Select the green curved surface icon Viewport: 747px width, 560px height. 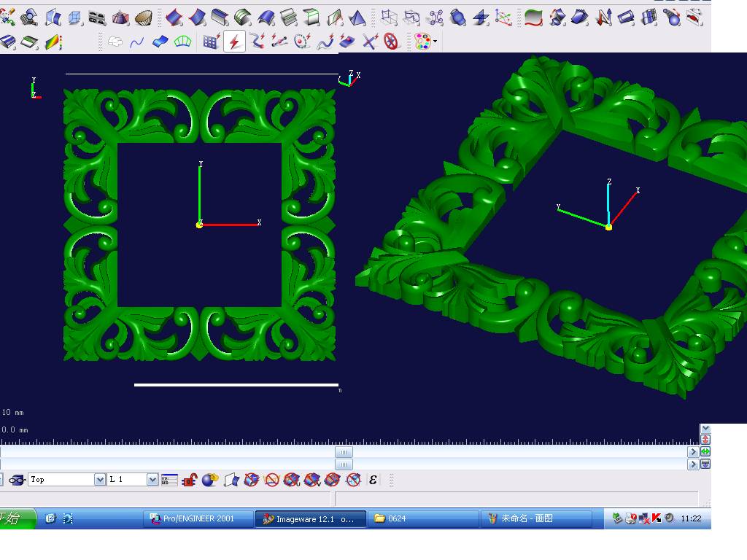click(x=533, y=18)
